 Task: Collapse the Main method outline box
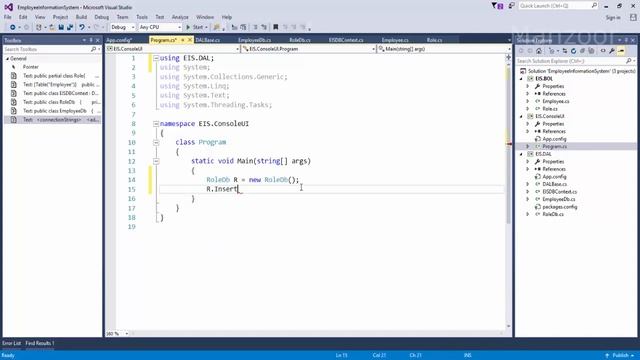click(156, 161)
